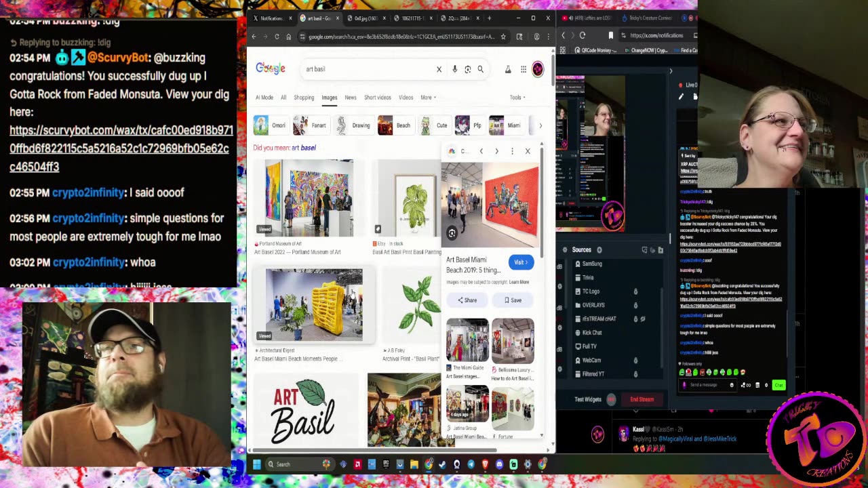Clear the Google search box text
Screen dimensions: 868x488
click(x=439, y=69)
